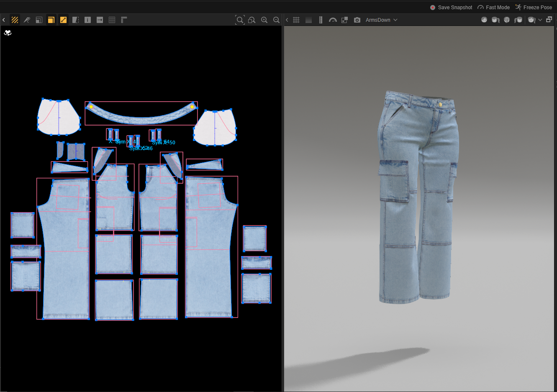The width and height of the screenshot is (557, 392).
Task: Click the ruler icon in the 2D toolbar
Action: click(x=124, y=20)
